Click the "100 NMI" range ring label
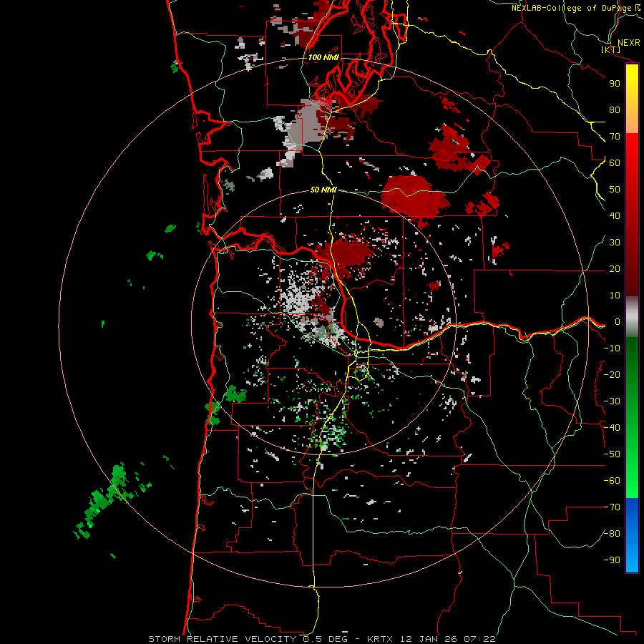644x644 pixels. click(x=323, y=57)
